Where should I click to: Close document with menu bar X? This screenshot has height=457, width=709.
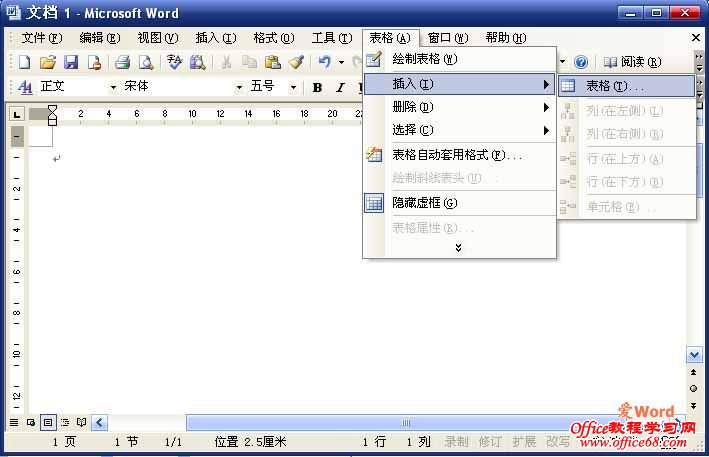pyautogui.click(x=696, y=38)
